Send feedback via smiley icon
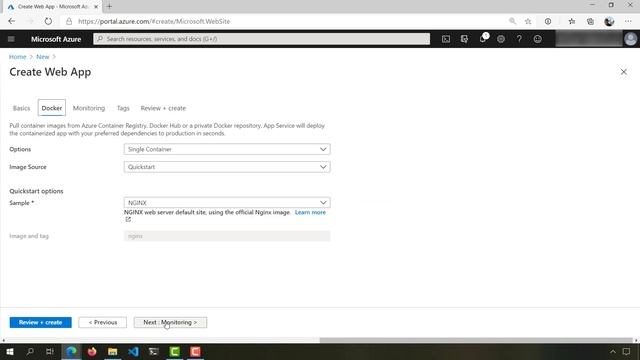The width and height of the screenshot is (640, 360). pyautogui.click(x=538, y=39)
